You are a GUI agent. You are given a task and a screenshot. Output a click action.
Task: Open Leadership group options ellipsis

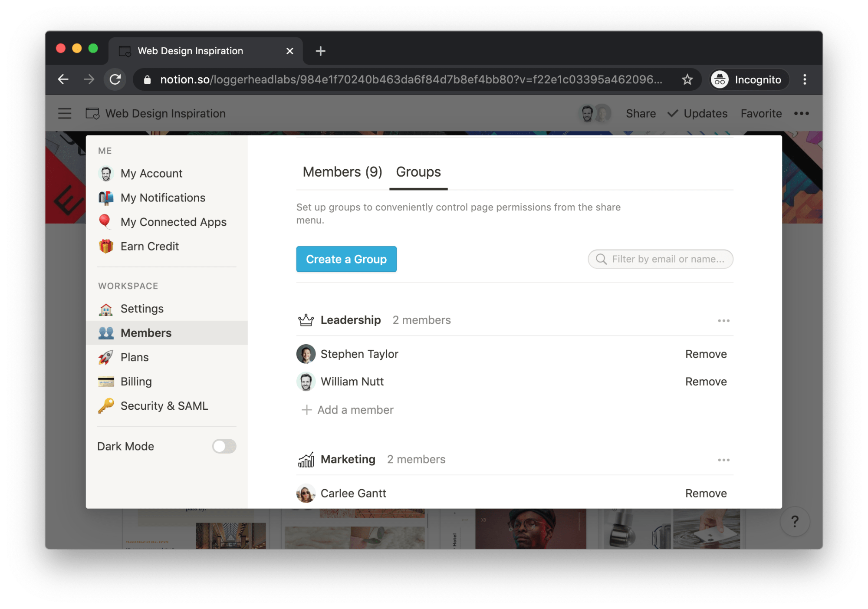pos(723,321)
